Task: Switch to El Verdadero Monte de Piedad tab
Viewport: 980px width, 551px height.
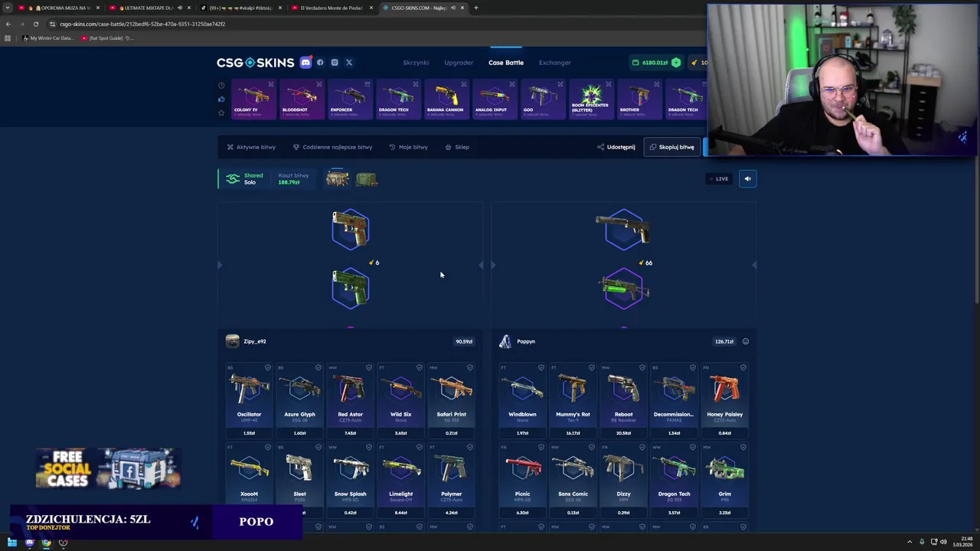Action: (331, 8)
